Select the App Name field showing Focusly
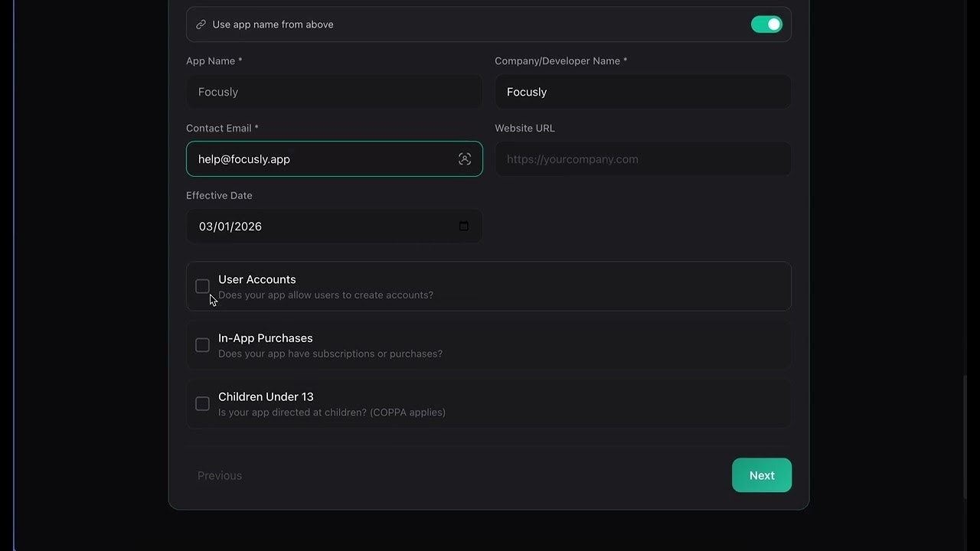980x551 pixels. click(334, 92)
